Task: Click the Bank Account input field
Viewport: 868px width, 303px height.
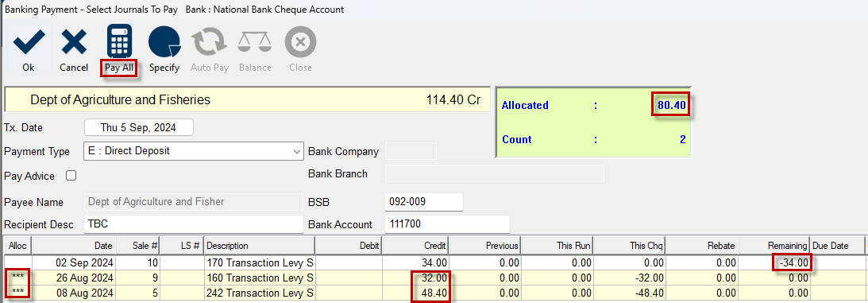Action: 447,224
